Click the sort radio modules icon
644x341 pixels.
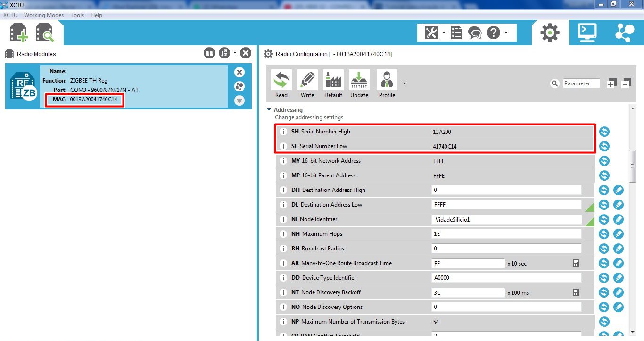[224, 53]
